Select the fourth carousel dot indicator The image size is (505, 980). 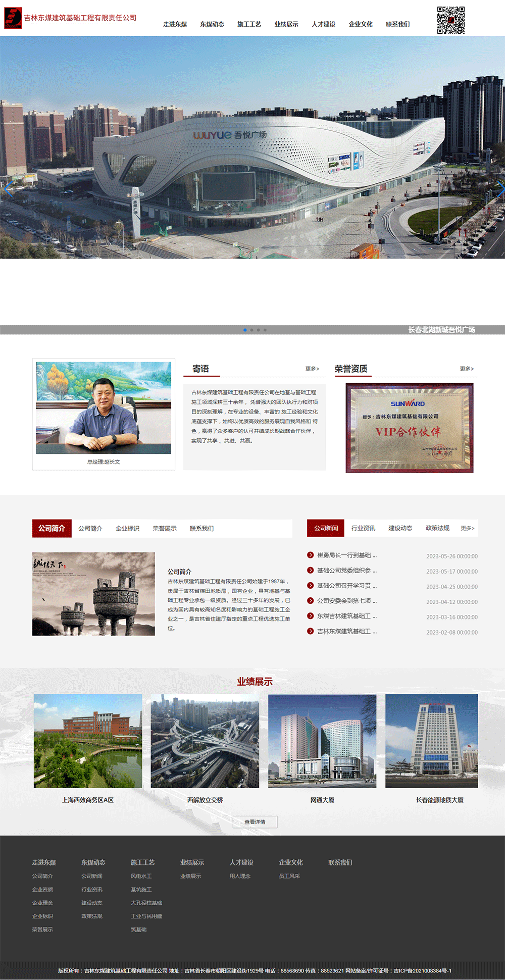(265, 330)
